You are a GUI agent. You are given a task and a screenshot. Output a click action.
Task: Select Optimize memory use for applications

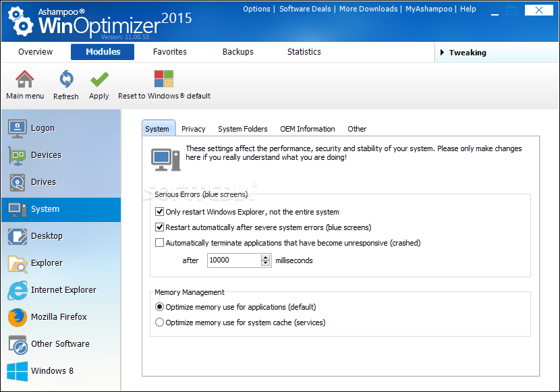159,307
